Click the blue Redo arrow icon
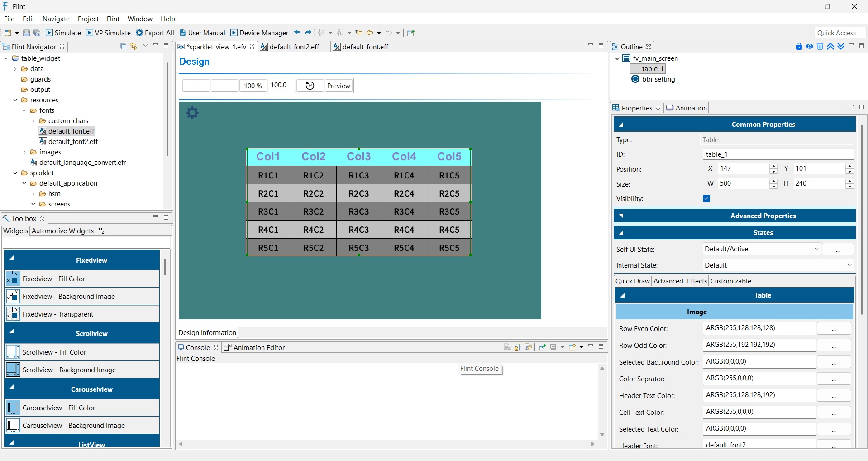Screen dimensions: 868x461 [x=308, y=33]
